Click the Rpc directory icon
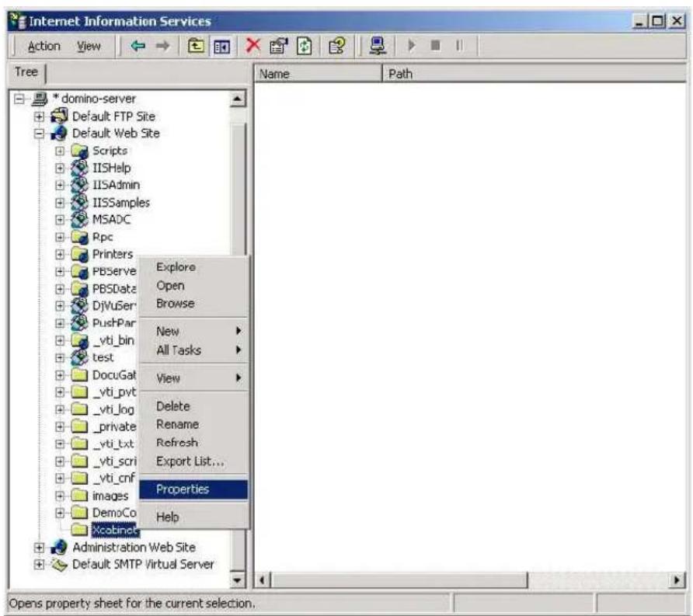The height and width of the screenshot is (616, 693). pyautogui.click(x=79, y=237)
